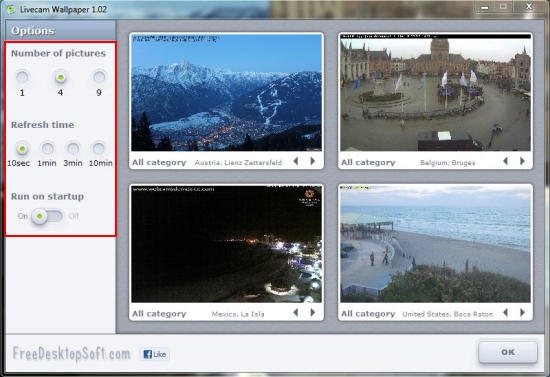This screenshot has height=377, width=550.
Task: Click the Livecam Wallpaper title bar icon
Action: tap(12, 9)
